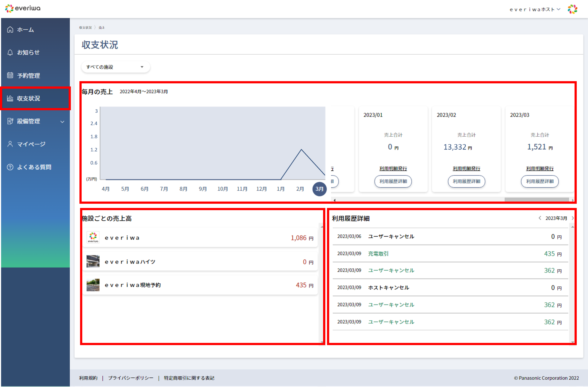Click the 2023/03/06 ユーザーキャンセル entry
Image resolution: width=588 pixels, height=387 pixels.
[450, 236]
